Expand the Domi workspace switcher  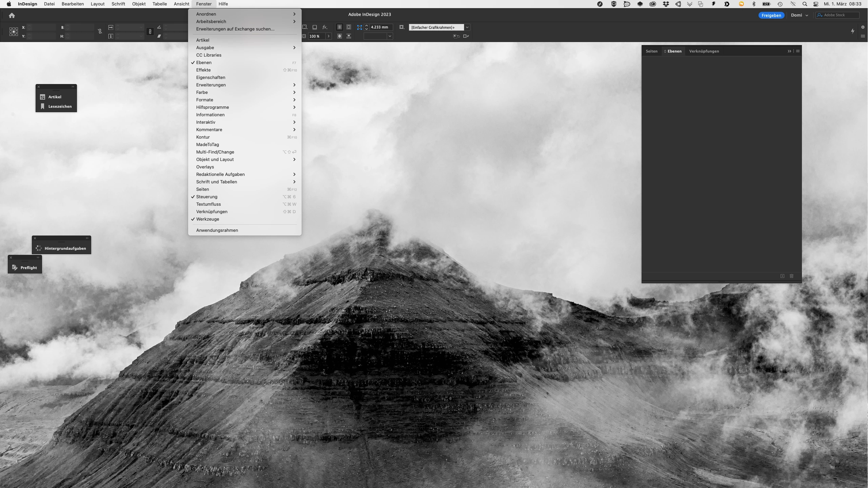coord(800,15)
